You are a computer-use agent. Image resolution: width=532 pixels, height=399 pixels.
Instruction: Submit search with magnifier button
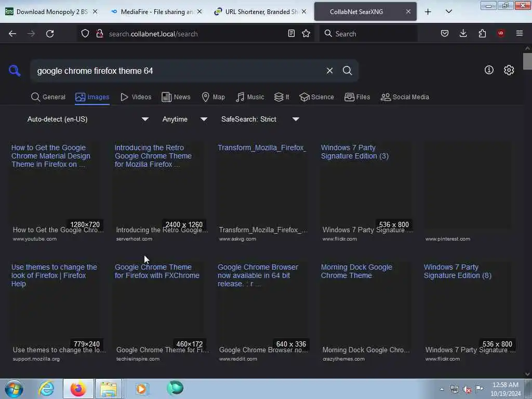click(x=347, y=71)
